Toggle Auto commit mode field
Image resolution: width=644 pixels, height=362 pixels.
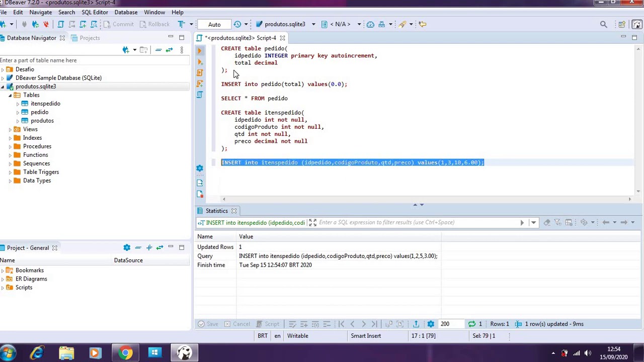coord(214,24)
